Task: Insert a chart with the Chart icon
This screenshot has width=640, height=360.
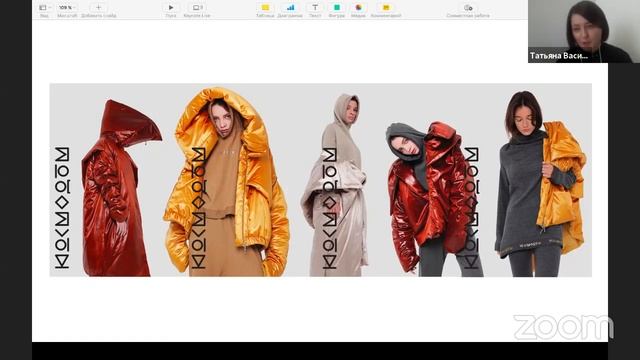Action: (290, 7)
